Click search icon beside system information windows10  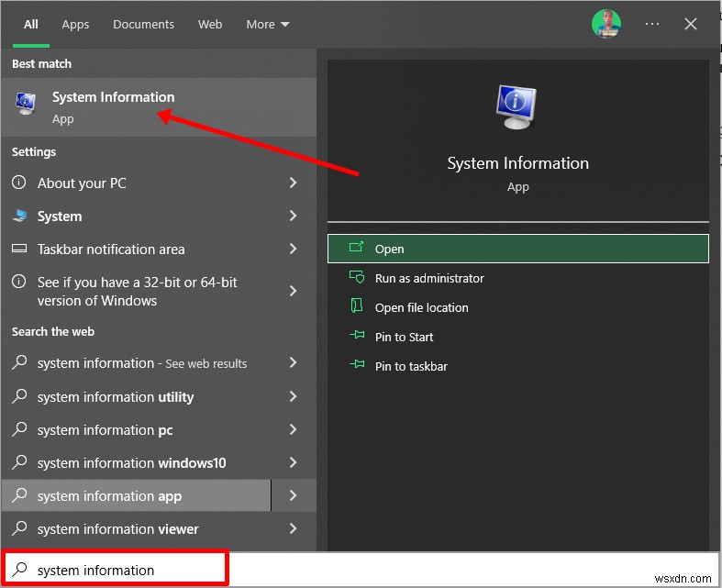(19, 461)
